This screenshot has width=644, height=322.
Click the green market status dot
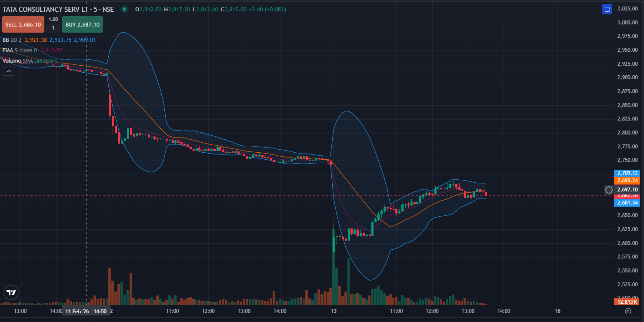coord(125,9)
